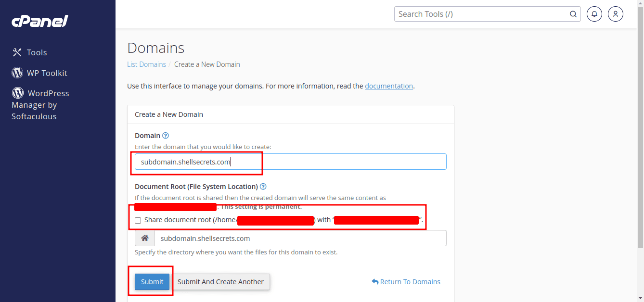This screenshot has width=644, height=302.
Task: Click the Search Tools input field
Action: [x=481, y=14]
